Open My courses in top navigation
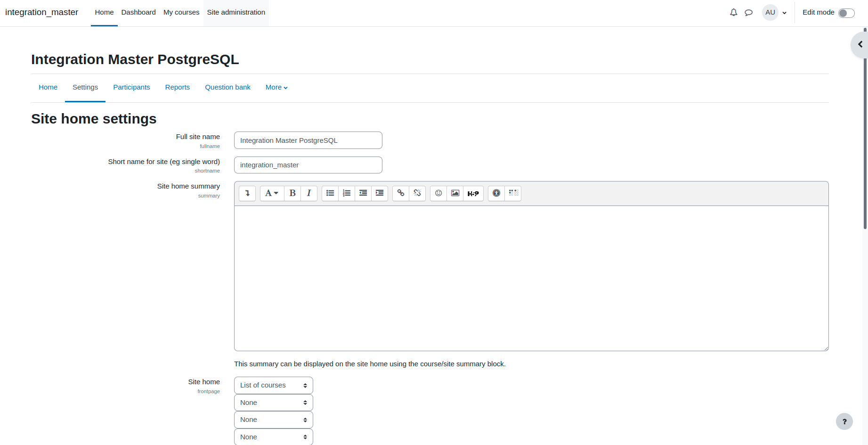 click(x=181, y=13)
